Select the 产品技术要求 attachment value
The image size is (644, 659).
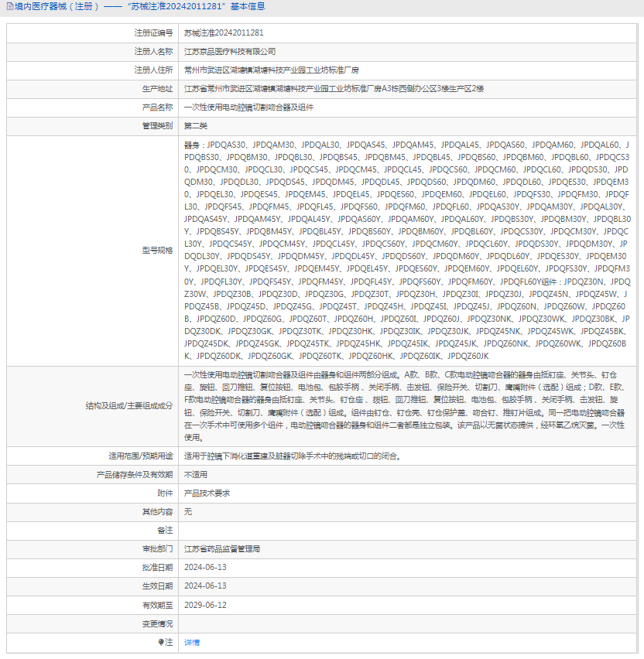click(207, 493)
